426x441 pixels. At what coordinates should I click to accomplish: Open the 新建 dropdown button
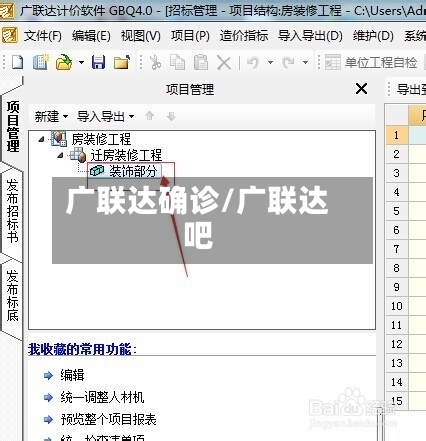coord(51,116)
